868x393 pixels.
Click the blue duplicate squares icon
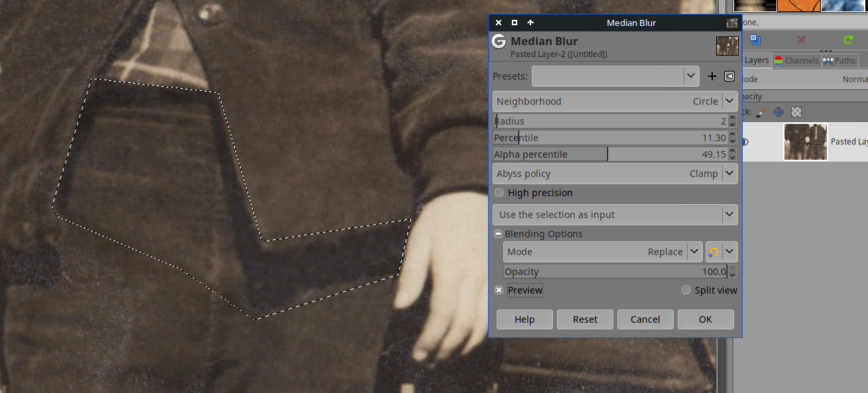coord(755,40)
